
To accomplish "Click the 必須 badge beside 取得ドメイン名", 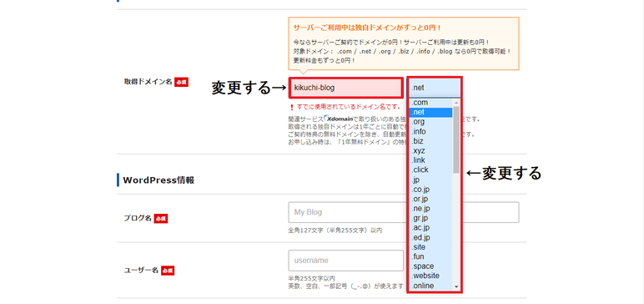I will (x=181, y=82).
